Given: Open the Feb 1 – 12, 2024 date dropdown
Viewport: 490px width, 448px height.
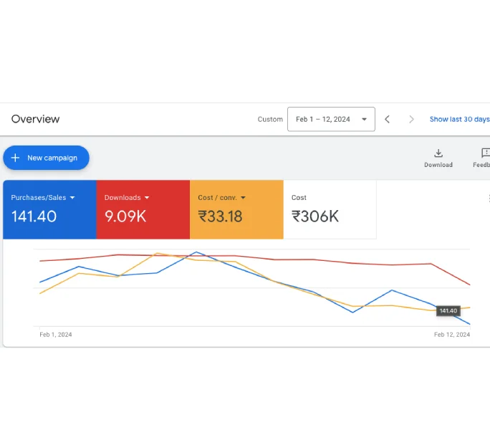Looking at the screenshot, I should [331, 119].
